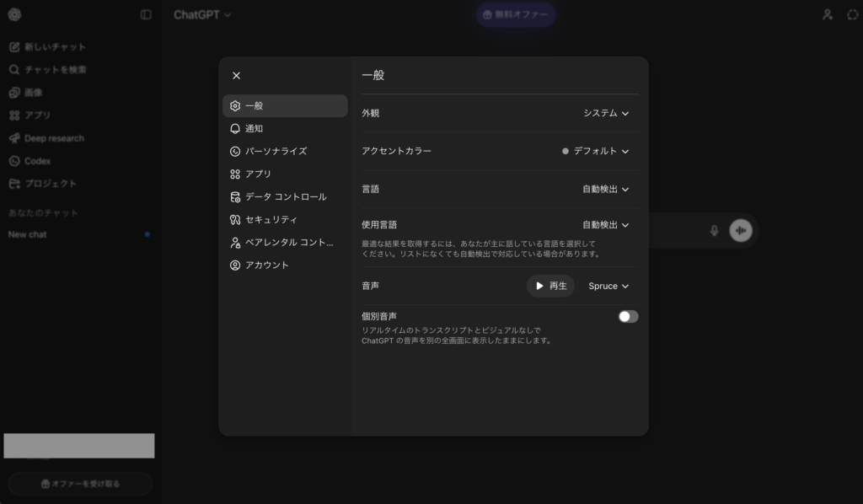This screenshot has width=863, height=504.
Task: Expand the 外観 システム dropdown
Action: (x=606, y=113)
